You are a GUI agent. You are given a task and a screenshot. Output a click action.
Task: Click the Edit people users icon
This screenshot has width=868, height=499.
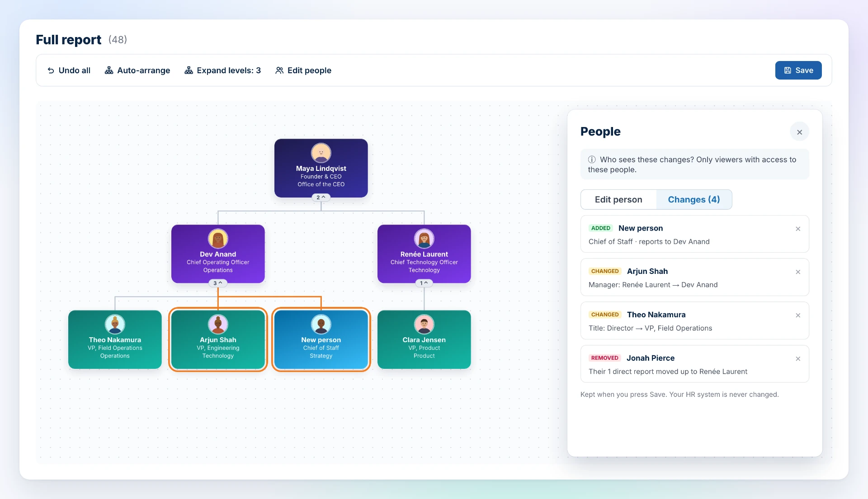[279, 71]
